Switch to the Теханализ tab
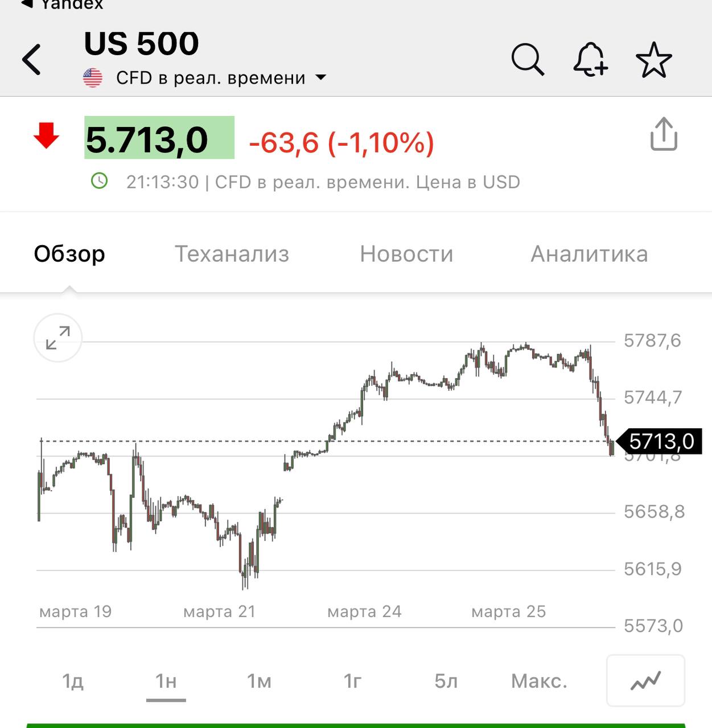Screen dimensions: 712x728 pos(232,254)
